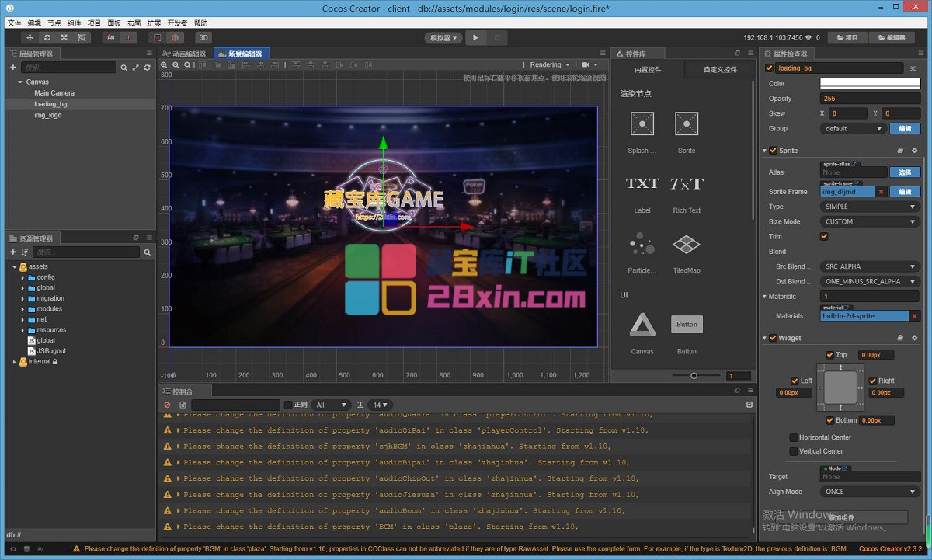Image resolution: width=932 pixels, height=560 pixels.
Task: Click the asset sort order icon
Action: tap(25, 252)
